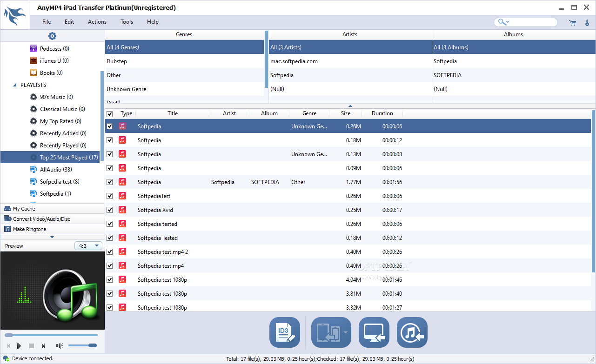
Task: Open the export to device dropdown arrow
Action: coord(346,332)
